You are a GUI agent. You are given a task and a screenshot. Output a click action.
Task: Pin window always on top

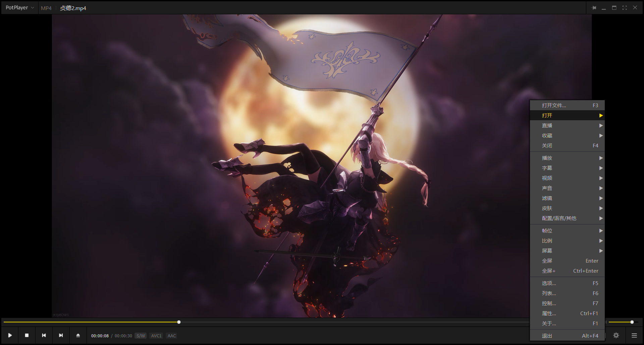594,8
